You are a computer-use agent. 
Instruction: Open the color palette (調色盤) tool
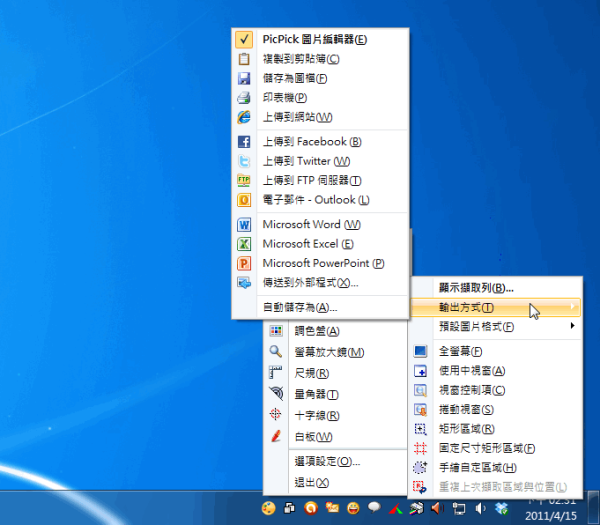point(316,331)
